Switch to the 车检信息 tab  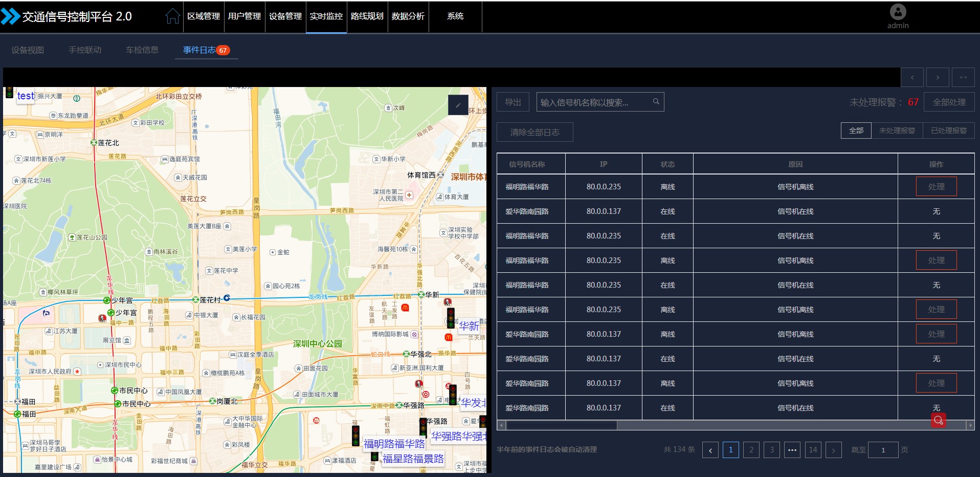point(142,50)
